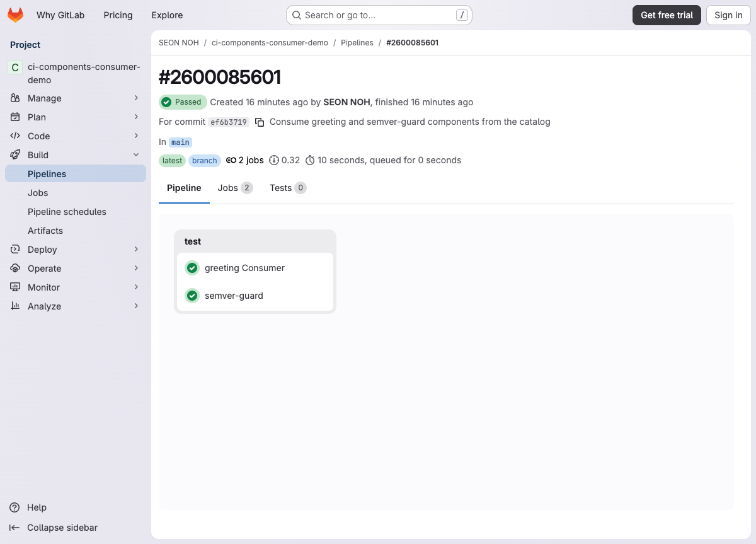Open Pipeline schedules in sidebar

click(76, 212)
